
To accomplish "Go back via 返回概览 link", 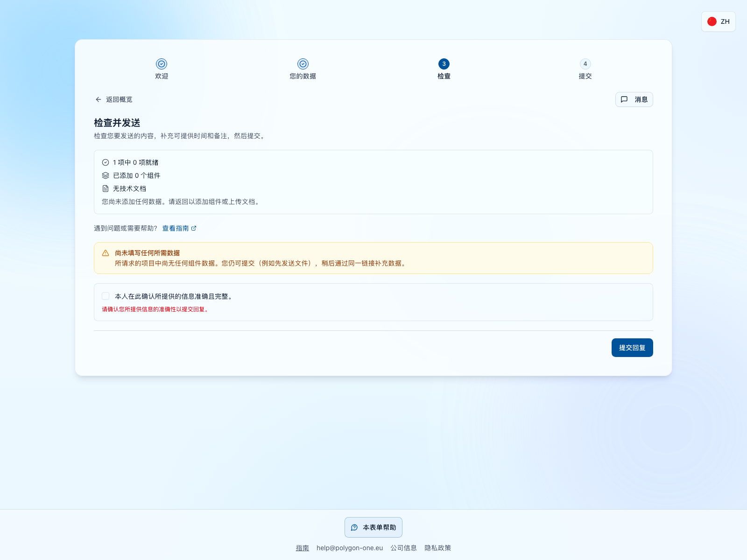I will tap(114, 99).
